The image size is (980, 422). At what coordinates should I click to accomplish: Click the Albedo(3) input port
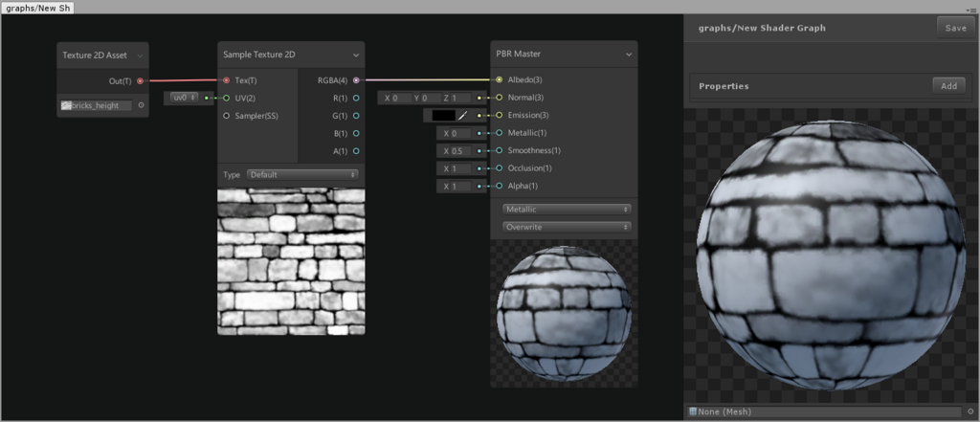(499, 79)
